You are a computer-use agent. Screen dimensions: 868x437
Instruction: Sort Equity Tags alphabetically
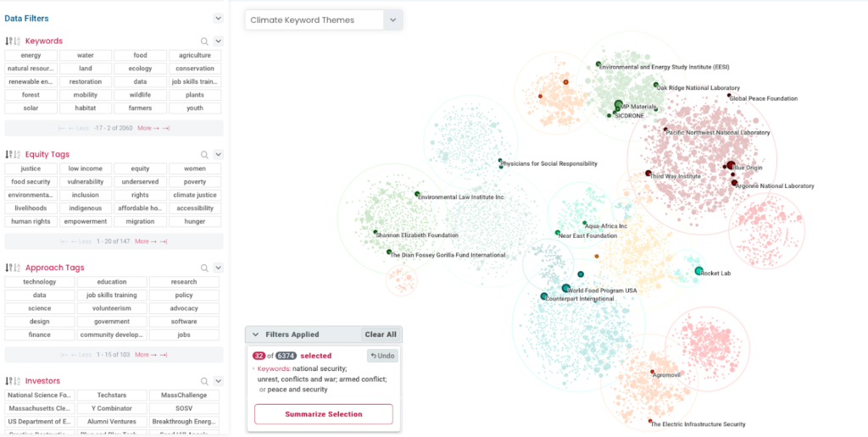[x=17, y=155]
